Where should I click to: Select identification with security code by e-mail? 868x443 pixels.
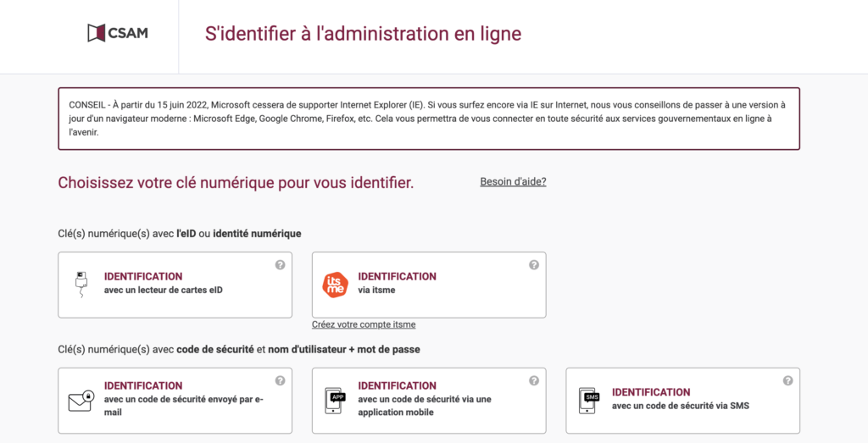(175, 401)
